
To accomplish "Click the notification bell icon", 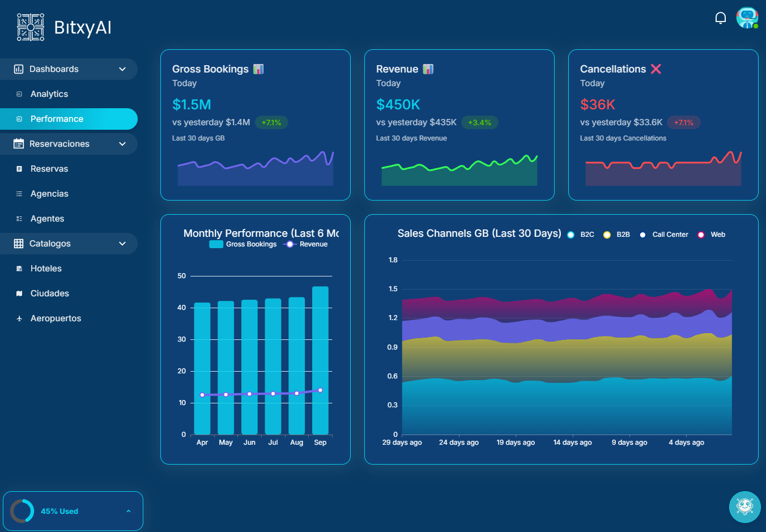I will [720, 18].
